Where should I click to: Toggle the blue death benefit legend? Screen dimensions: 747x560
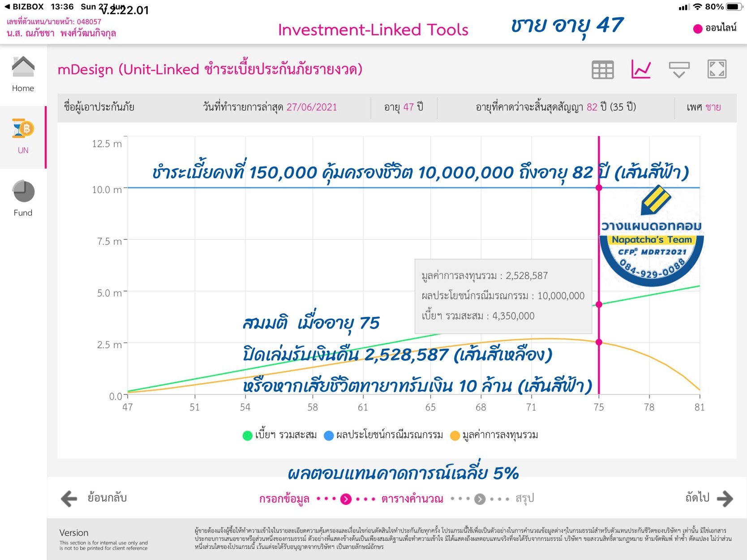[x=329, y=435]
